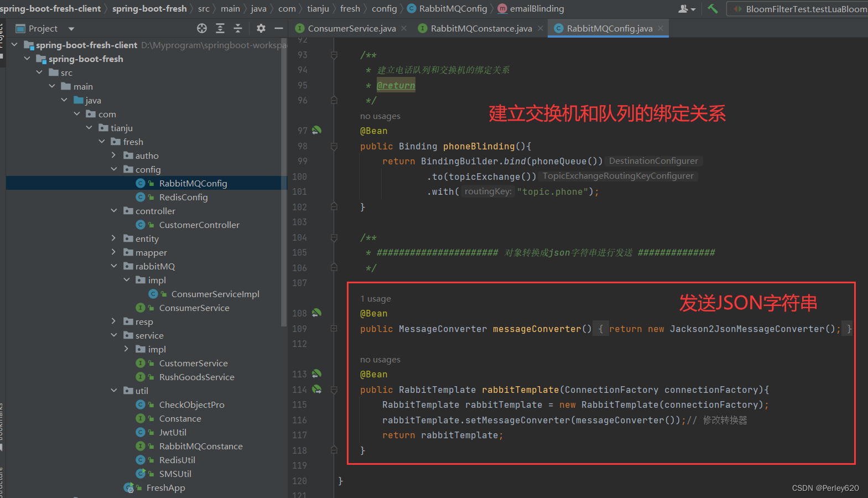Viewport: 868px width, 498px height.
Task: Close the RabbitMQConfig.java tab
Action: pyautogui.click(x=661, y=28)
